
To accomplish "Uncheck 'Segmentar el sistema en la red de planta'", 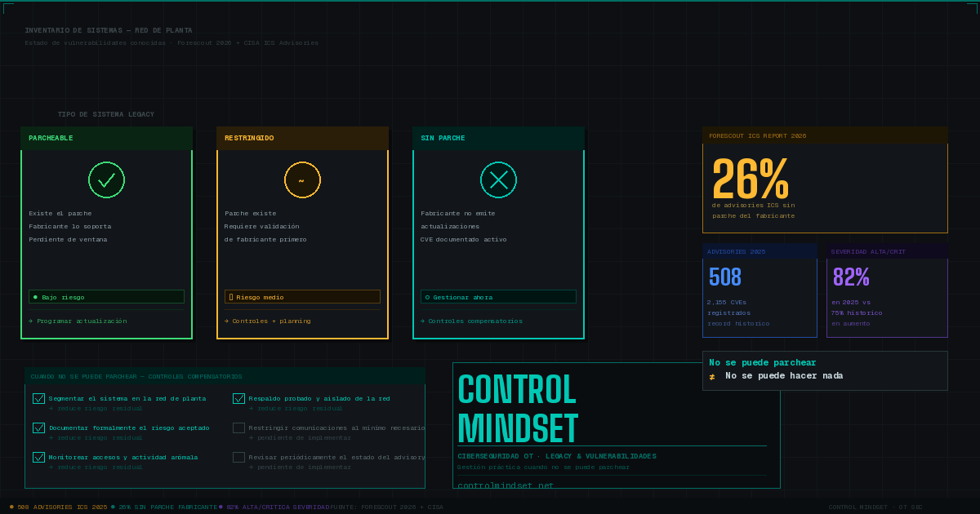I will [38, 399].
